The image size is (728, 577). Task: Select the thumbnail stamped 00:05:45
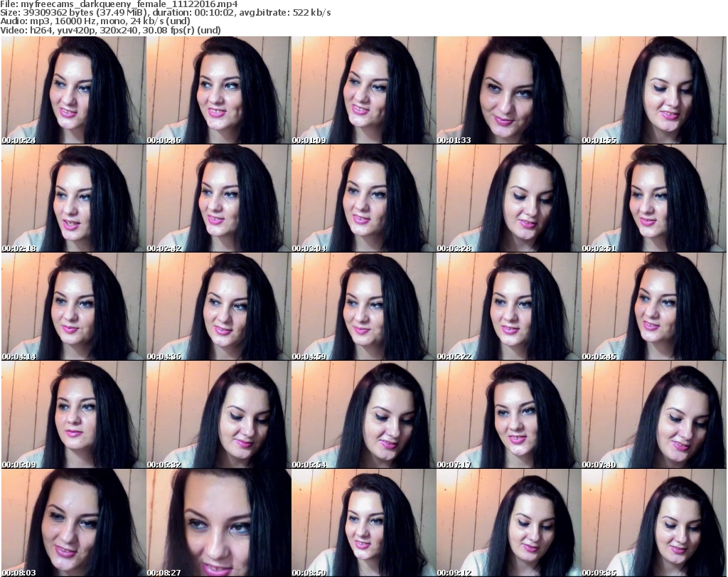click(x=654, y=307)
